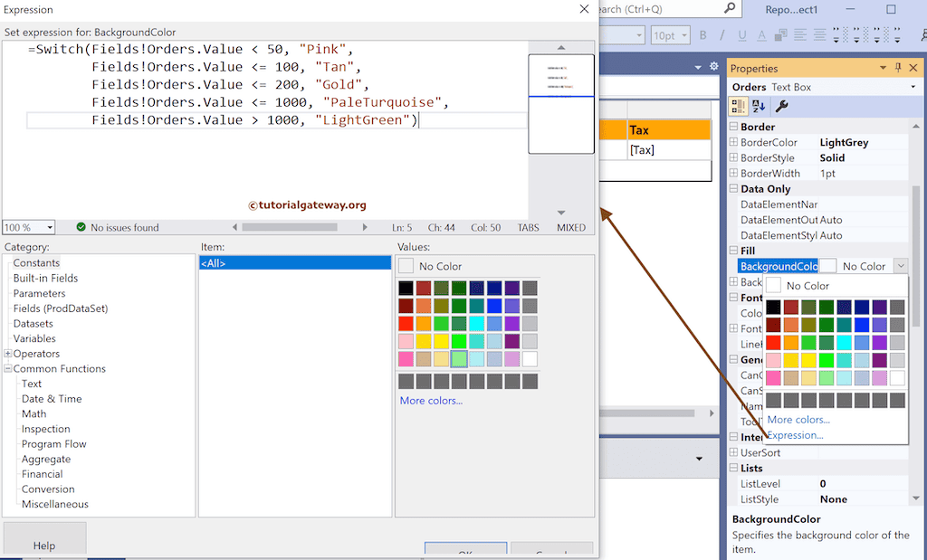This screenshot has width=927, height=560.
Task: Select Math under Common Functions
Action: click(33, 413)
